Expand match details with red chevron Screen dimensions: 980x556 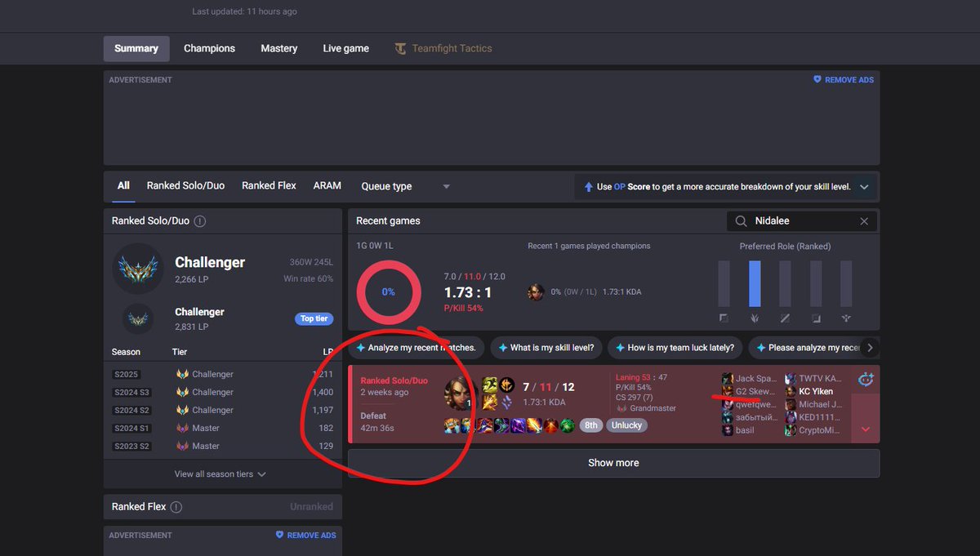[x=866, y=429]
